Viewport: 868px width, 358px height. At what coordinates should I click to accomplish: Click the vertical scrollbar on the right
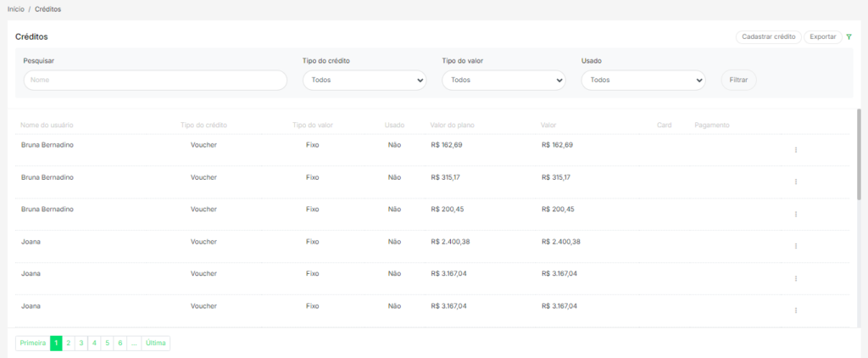pyautogui.click(x=860, y=153)
